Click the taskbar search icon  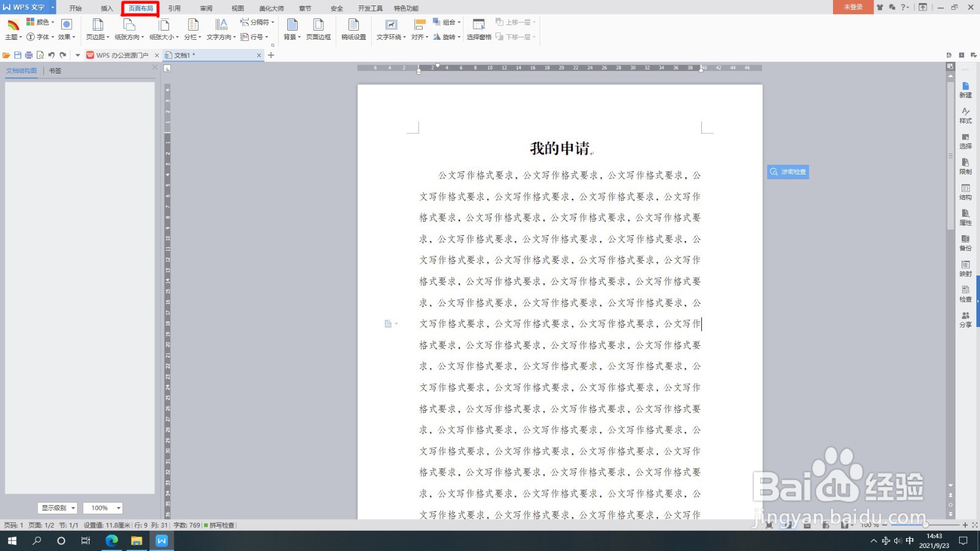click(x=37, y=541)
